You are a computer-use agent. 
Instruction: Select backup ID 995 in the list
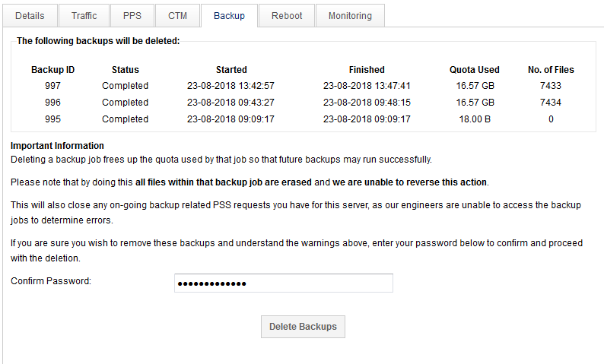52,119
